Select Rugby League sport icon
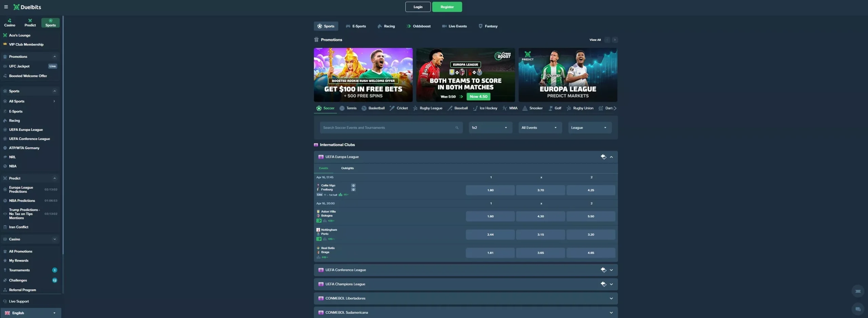 (415, 108)
